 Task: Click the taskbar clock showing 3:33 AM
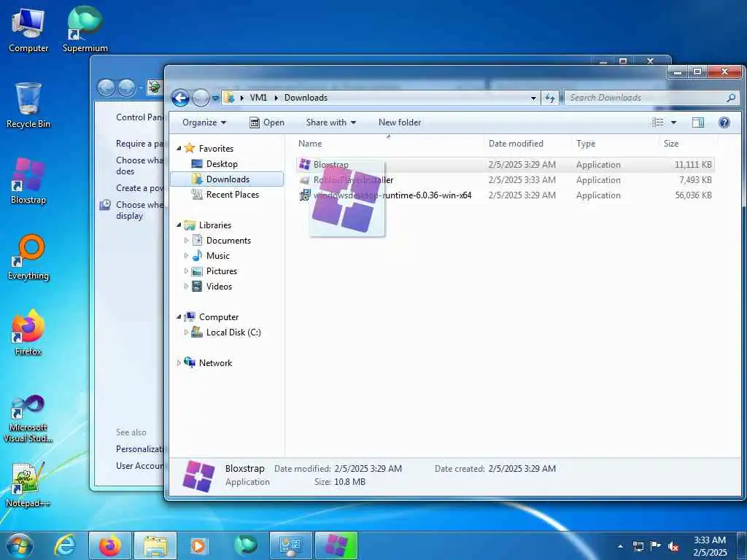coord(710,546)
